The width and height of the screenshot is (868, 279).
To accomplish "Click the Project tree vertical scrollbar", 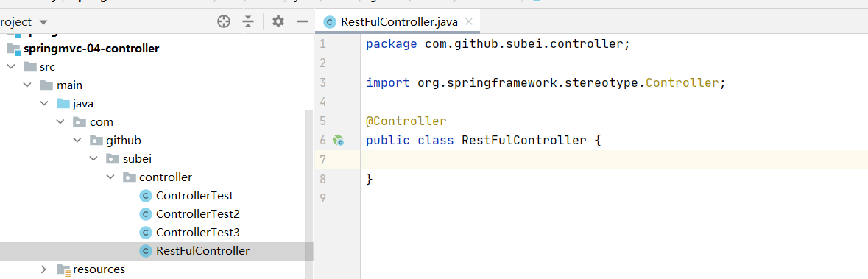I will click(309, 194).
